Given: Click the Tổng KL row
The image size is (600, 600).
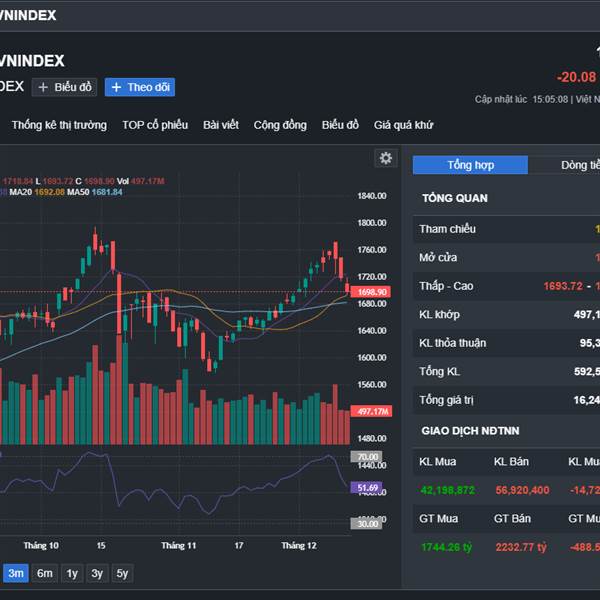Looking at the screenshot, I should (x=506, y=372).
